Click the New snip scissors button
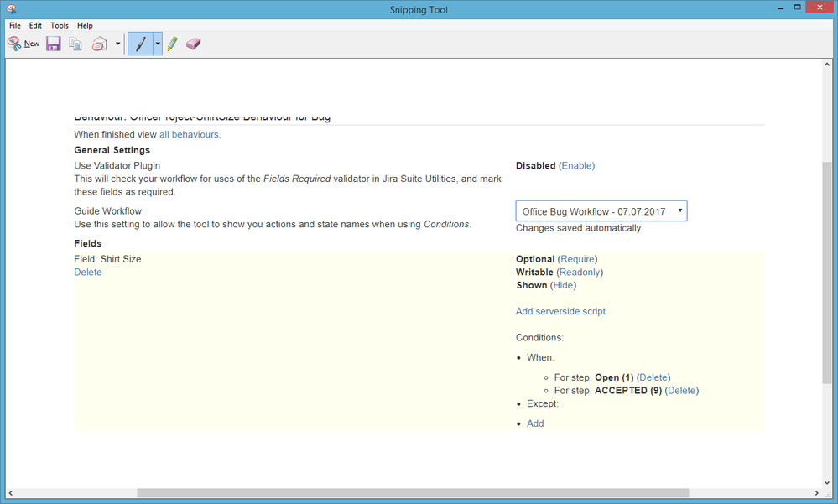The width and height of the screenshot is (838, 504). point(23,44)
